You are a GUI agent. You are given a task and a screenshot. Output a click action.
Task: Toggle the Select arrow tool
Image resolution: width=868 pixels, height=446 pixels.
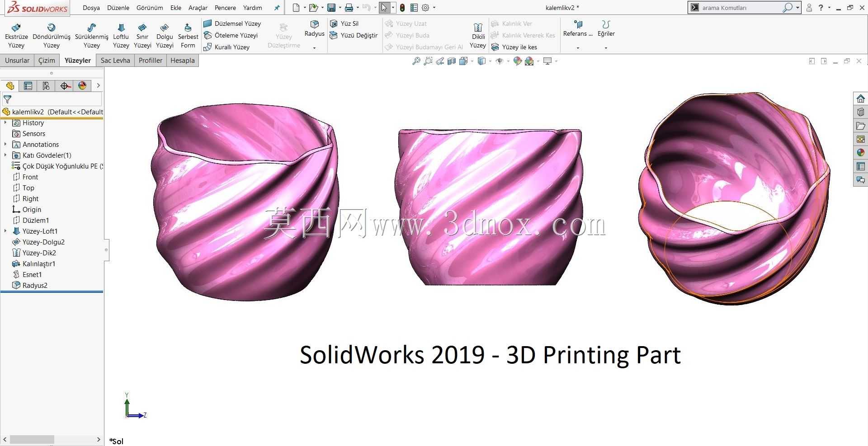click(x=384, y=8)
